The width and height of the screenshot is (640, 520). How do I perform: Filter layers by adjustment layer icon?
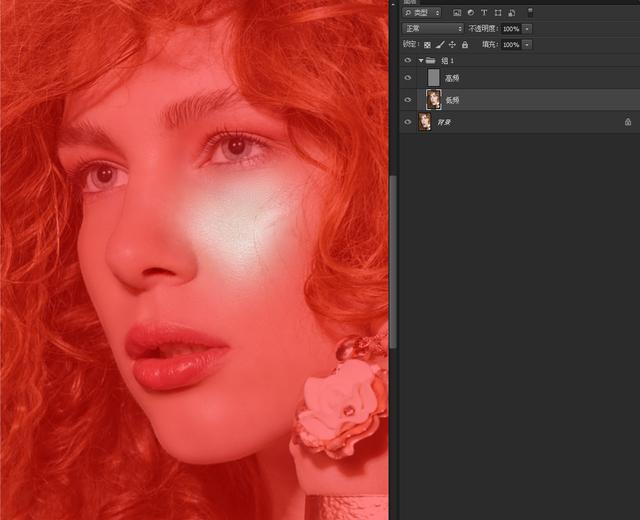(470, 13)
